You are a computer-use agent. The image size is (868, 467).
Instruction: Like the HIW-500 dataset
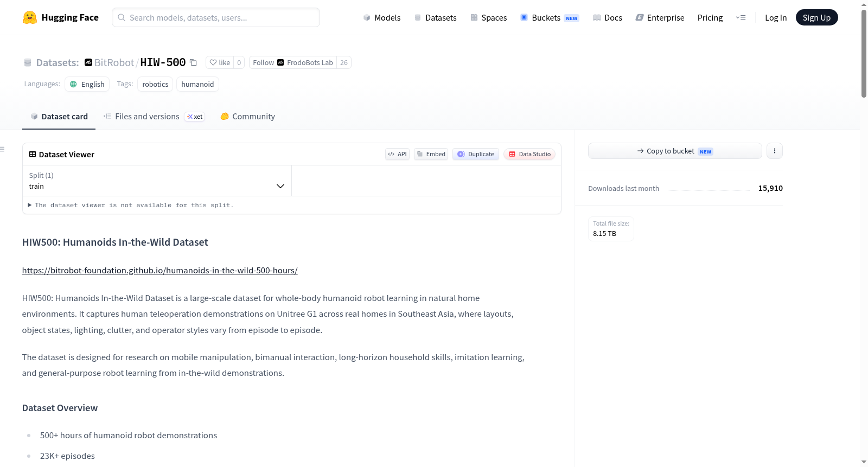click(x=220, y=62)
